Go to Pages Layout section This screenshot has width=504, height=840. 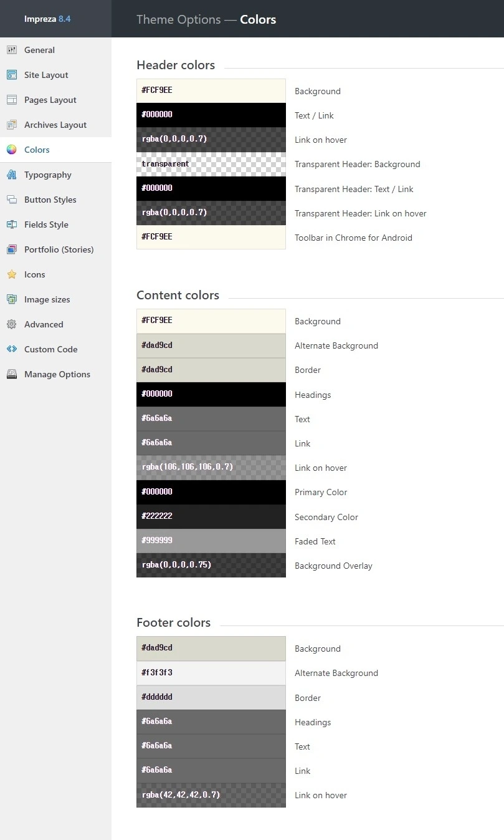[55, 100]
